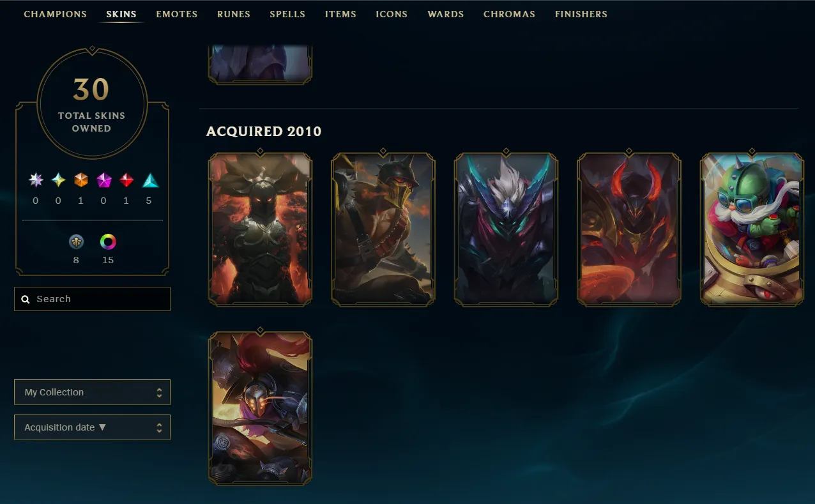The width and height of the screenshot is (815, 504).
Task: Click the rainbow chromas ring icon
Action: pyautogui.click(x=108, y=242)
